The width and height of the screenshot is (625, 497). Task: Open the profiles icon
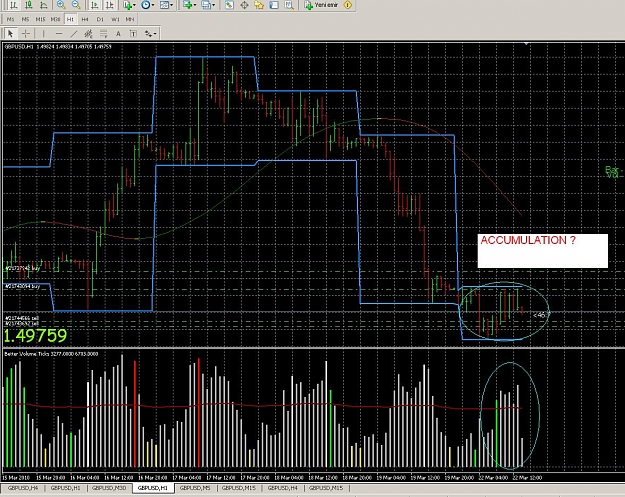tap(206, 5)
